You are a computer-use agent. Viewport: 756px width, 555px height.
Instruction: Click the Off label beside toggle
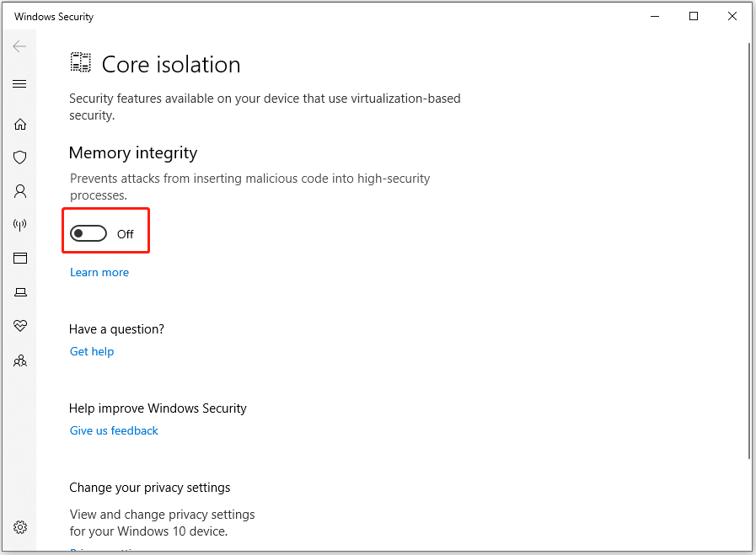[x=126, y=234]
